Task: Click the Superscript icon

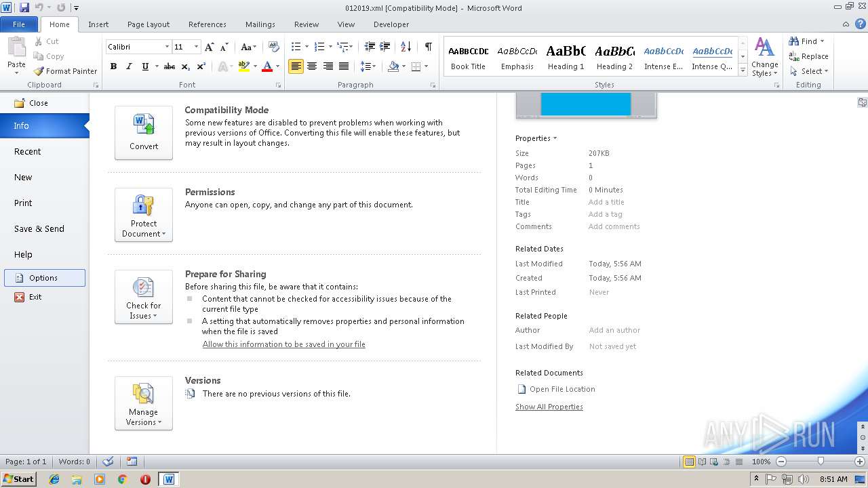Action: [x=201, y=66]
